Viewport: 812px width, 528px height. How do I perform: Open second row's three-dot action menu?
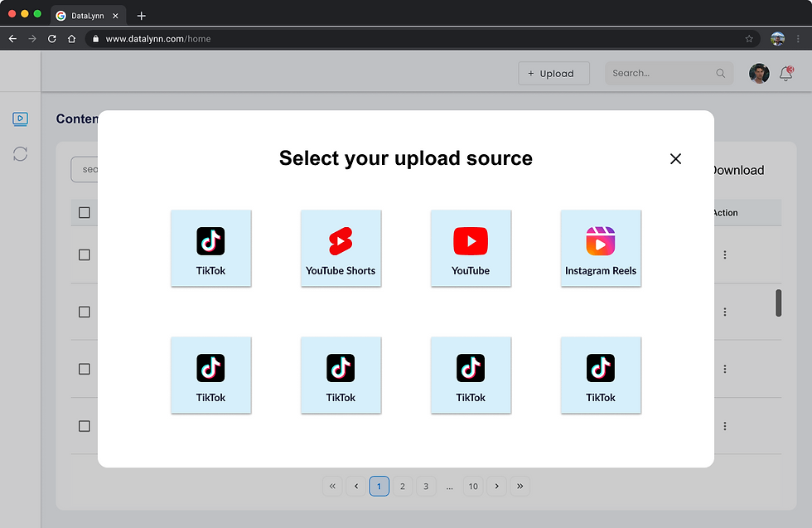tap(725, 312)
